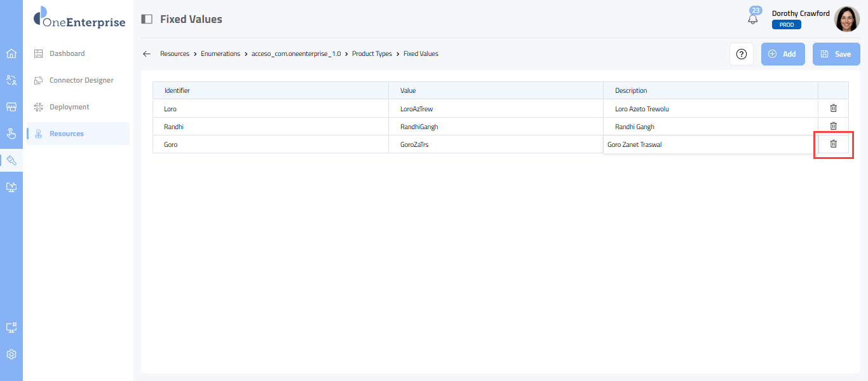Open Connector Designer in the side menu
Viewport: 868px width, 381px height.
pos(81,80)
